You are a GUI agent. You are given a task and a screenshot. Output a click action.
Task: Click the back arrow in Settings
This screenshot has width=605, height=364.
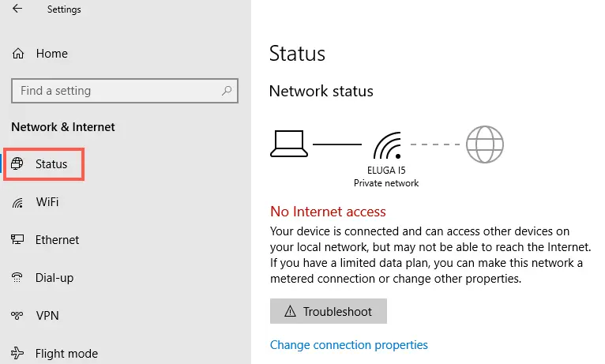(x=17, y=9)
